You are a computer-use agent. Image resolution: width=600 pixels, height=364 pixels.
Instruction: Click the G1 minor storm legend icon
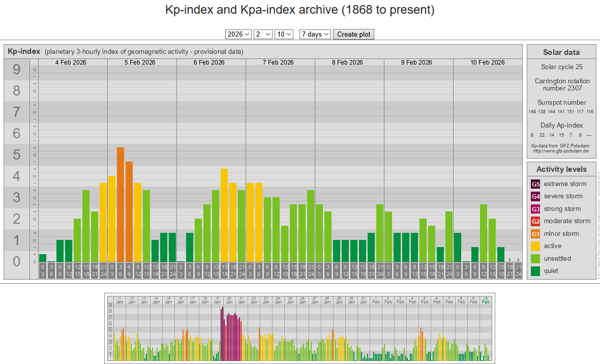(535, 234)
